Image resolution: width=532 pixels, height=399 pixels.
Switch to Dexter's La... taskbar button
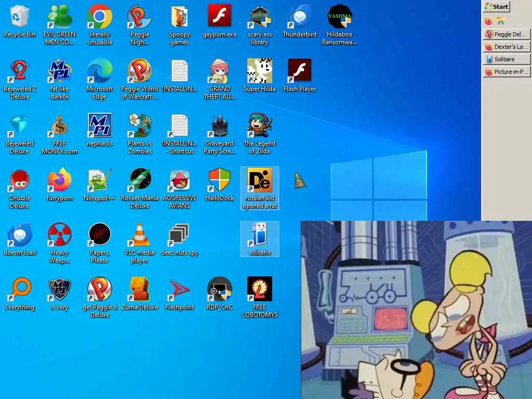coord(507,47)
